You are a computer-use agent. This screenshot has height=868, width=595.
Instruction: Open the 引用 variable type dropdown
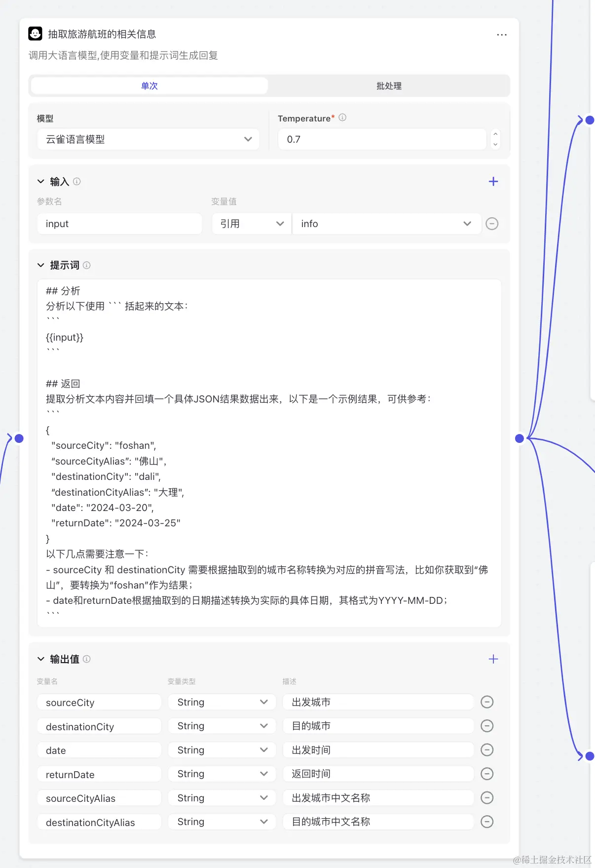point(252,224)
